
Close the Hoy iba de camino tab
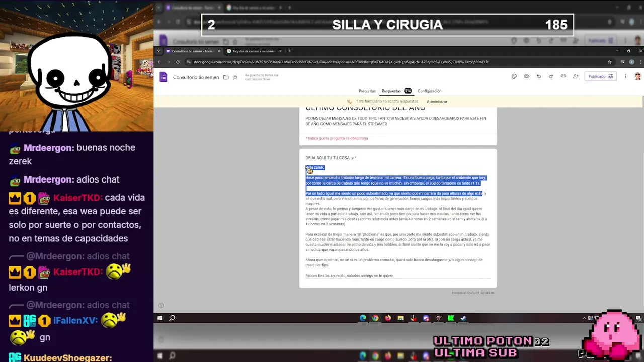point(281,51)
